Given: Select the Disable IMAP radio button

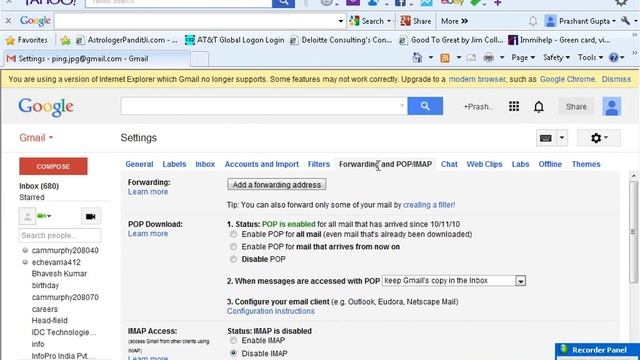Looking at the screenshot, I should (233, 353).
